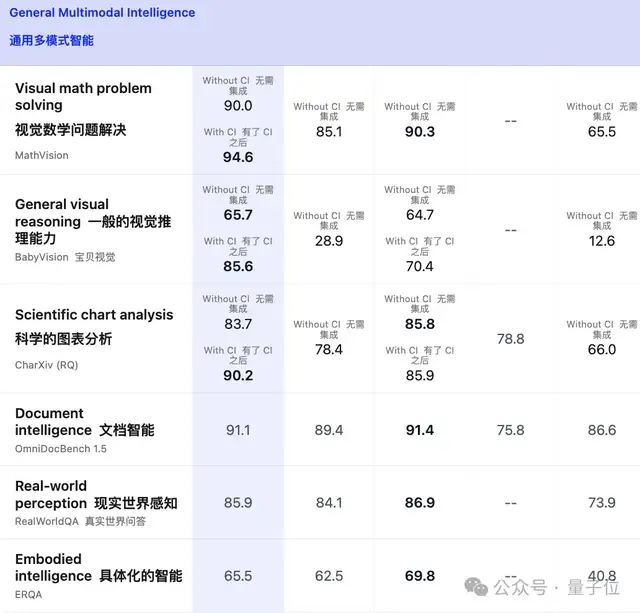Click the 89.4 OmniDocBench score
Screen dimensions: 640x613
tap(329, 430)
